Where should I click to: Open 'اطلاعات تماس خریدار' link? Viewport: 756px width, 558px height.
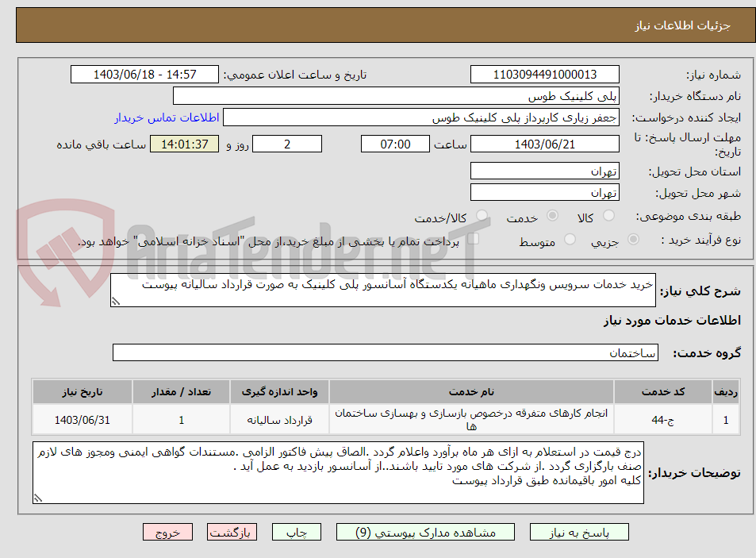[167, 117]
